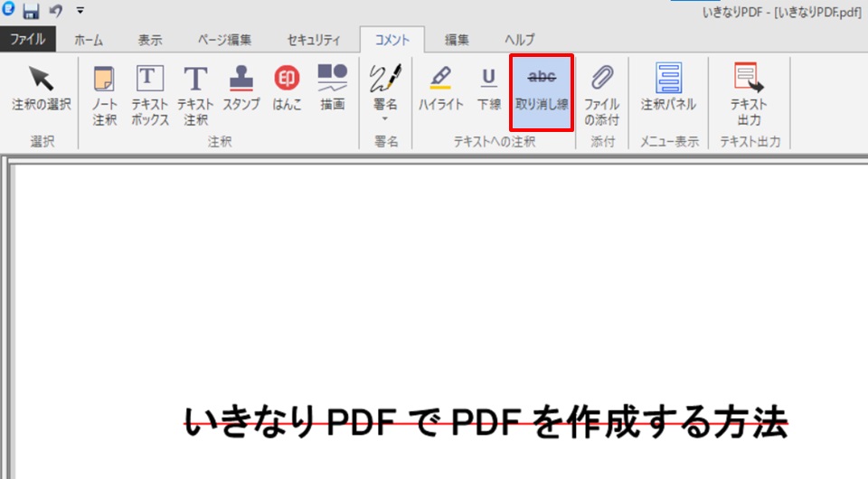Switch to the 表示 tab
This screenshot has height=479, width=868.
[150, 40]
